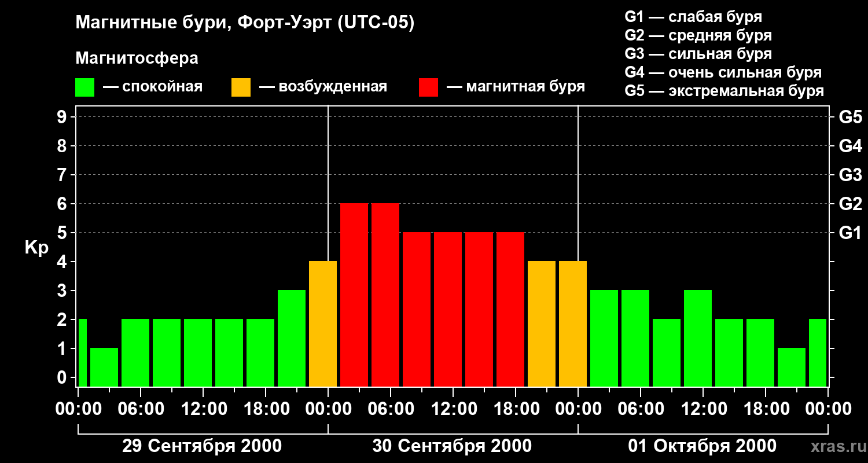Click the title «Магнитные бури, Форт-Уэрт (UTC-05)»
The image size is (868, 463).
coord(245,23)
